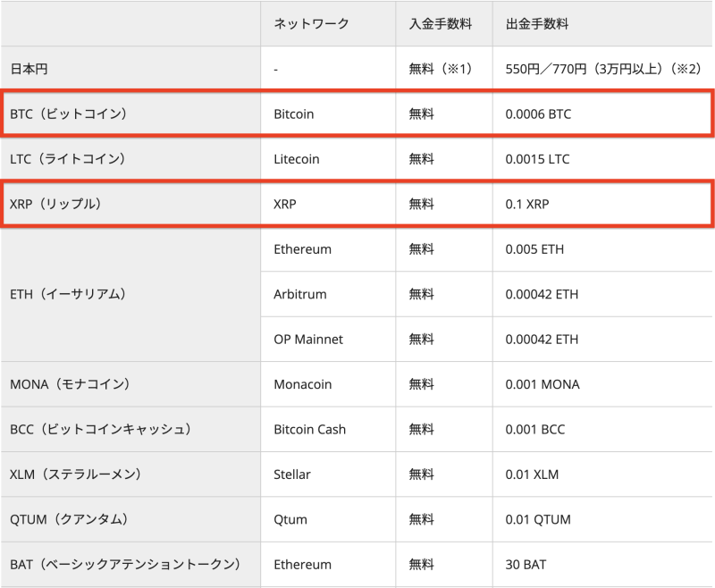
Task: Select the Arbitrum network cell
Action: pyautogui.click(x=299, y=294)
